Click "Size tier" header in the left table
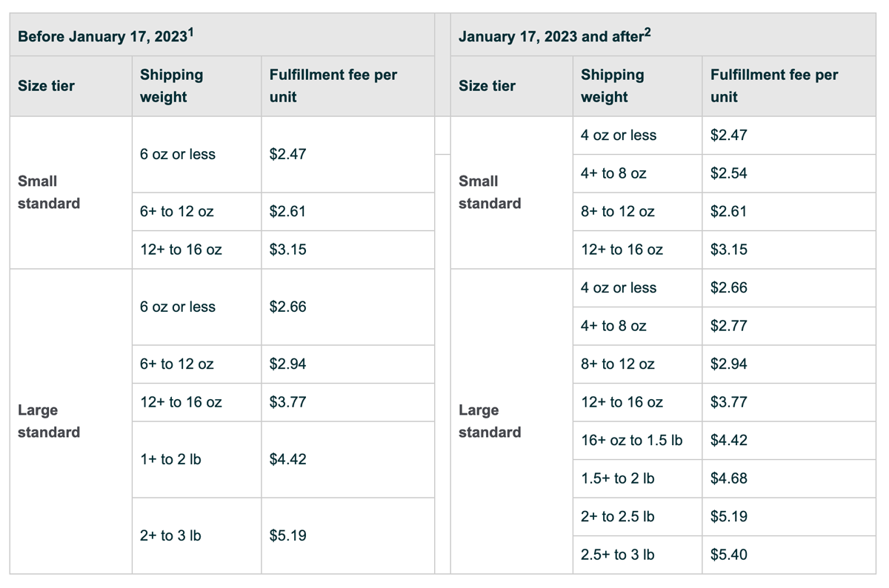This screenshot has height=588, width=889. pos(46,86)
